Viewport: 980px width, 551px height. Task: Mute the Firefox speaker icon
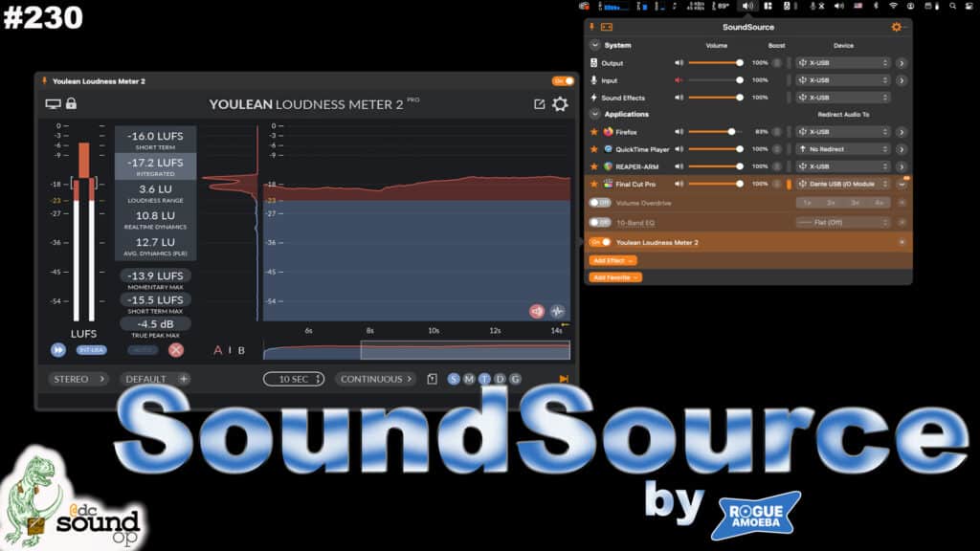[x=679, y=132]
